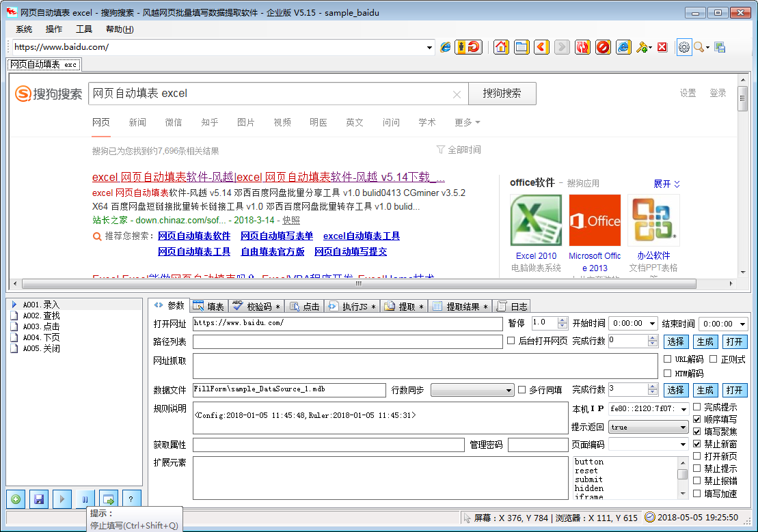Click the red stop loading icon
This screenshot has height=532, width=758.
coord(603,47)
